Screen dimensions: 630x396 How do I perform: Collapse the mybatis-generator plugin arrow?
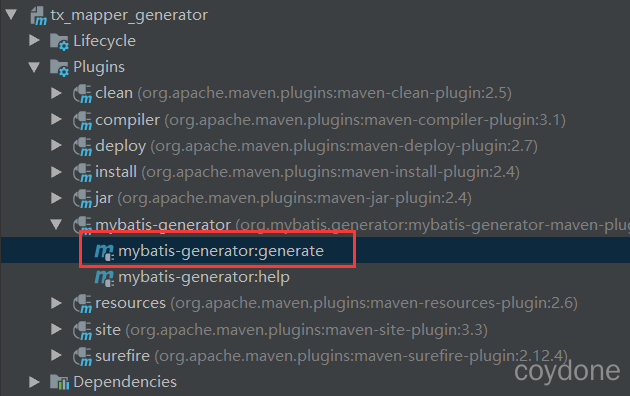[57, 224]
